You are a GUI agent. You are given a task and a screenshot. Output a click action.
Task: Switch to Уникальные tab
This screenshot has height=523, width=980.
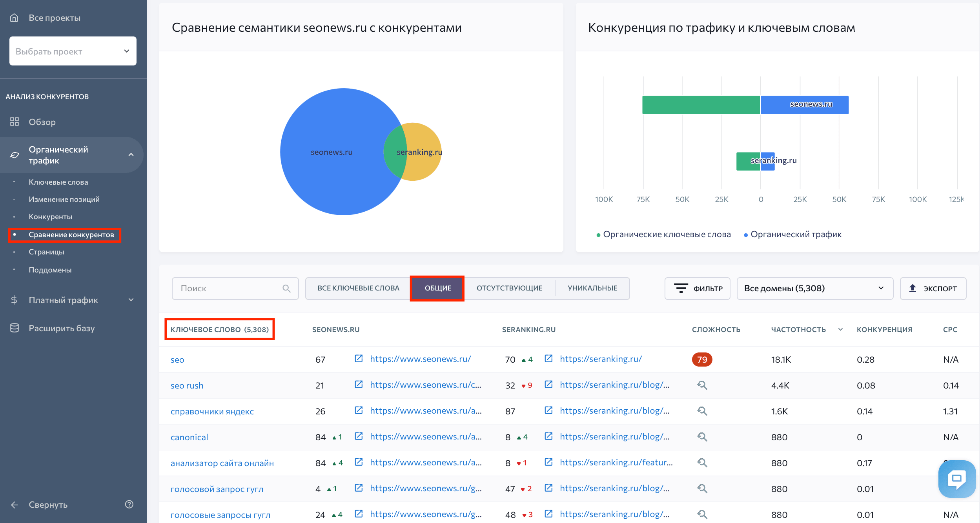coord(592,288)
